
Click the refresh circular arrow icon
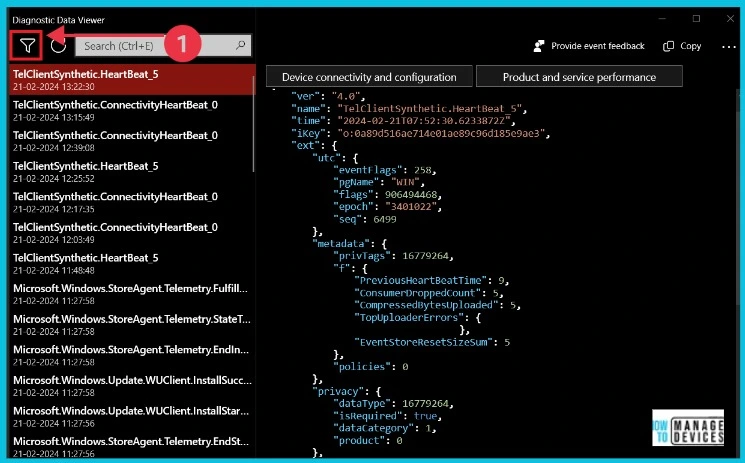tap(58, 46)
